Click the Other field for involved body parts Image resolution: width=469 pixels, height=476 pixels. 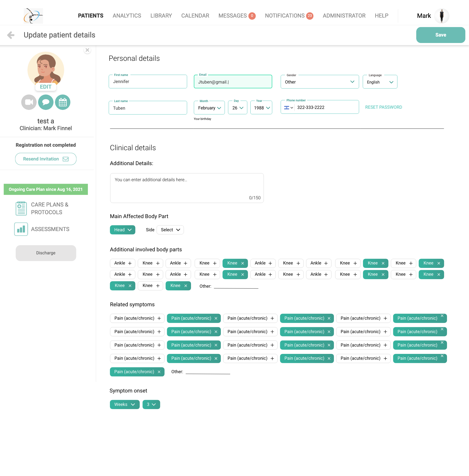coord(236,286)
